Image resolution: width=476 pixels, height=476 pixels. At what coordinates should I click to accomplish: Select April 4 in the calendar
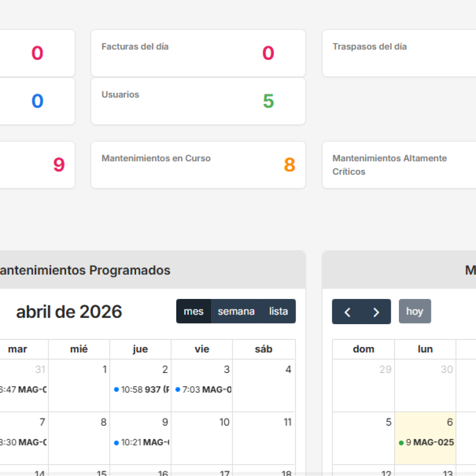264,386
